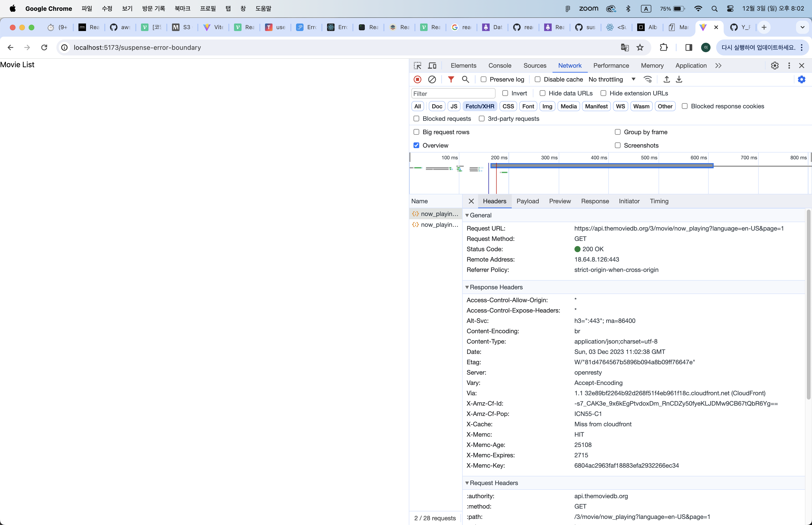Open network conditions wifi icon

click(648, 79)
